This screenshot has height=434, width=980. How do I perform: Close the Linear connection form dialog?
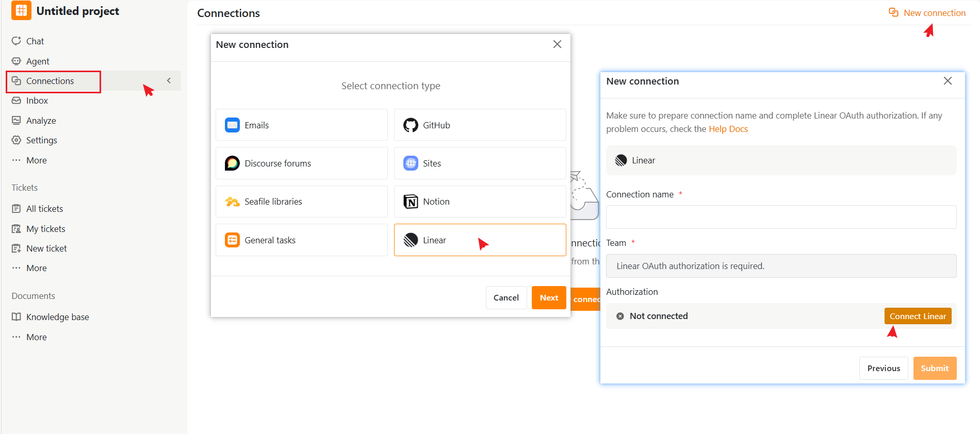[948, 81]
